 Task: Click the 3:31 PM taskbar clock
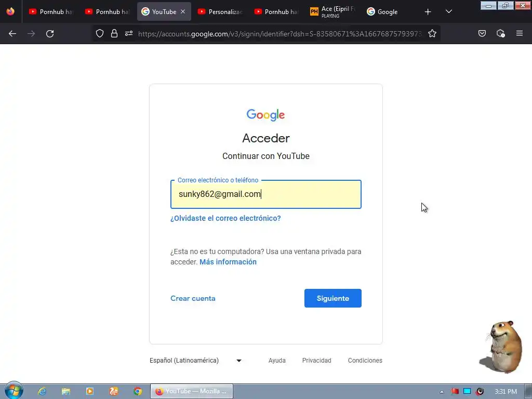[506, 392]
